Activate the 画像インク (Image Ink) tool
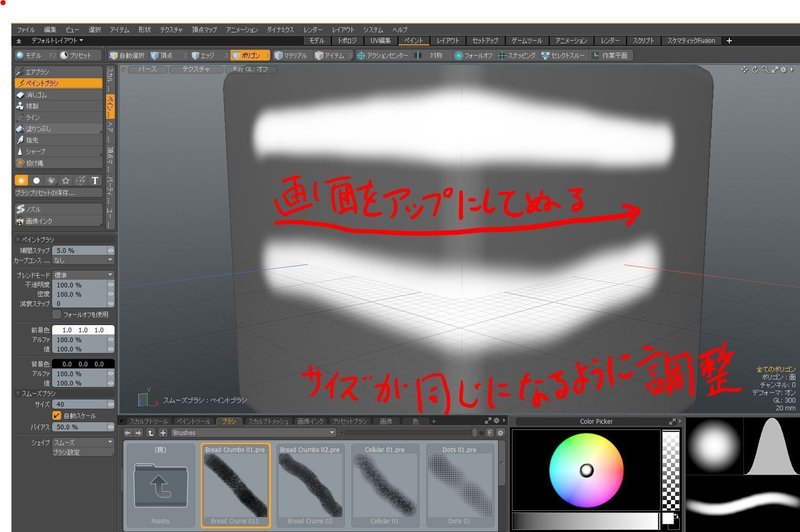Screen dimensions: 800x532 (x=58, y=221)
